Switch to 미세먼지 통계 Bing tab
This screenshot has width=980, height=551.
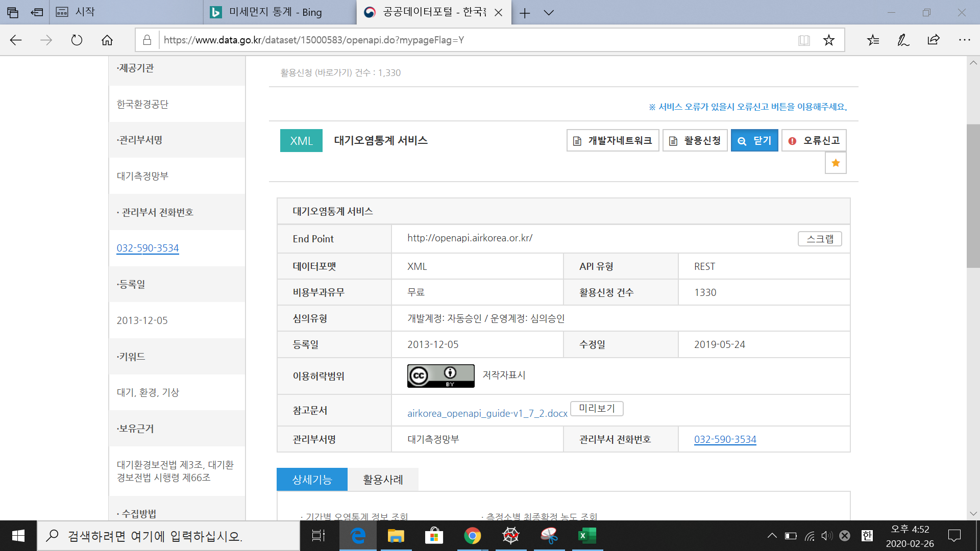point(276,12)
